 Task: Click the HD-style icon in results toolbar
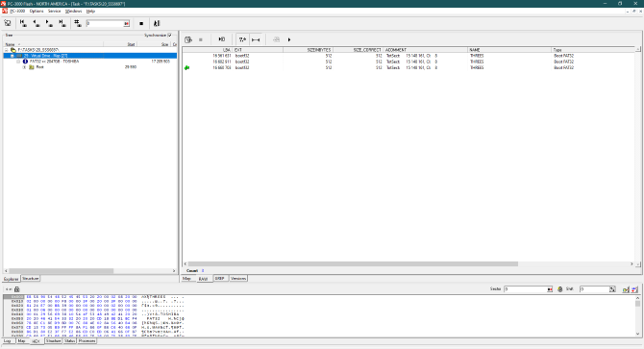222,39
